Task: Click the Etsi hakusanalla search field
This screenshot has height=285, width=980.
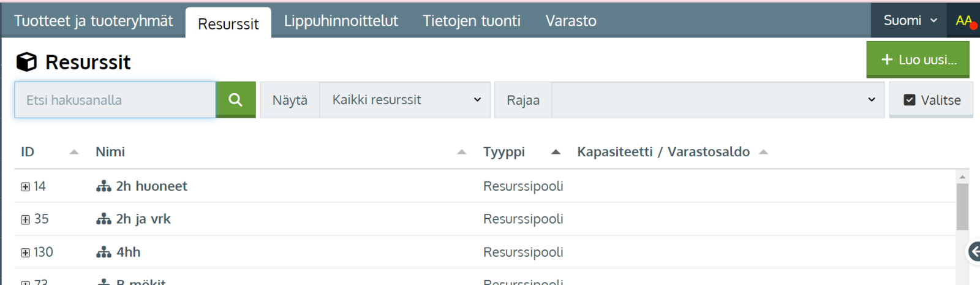Action: point(115,100)
